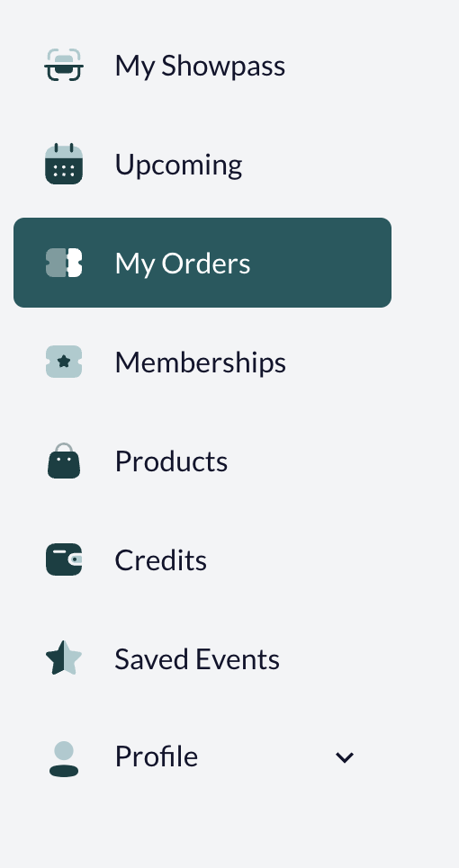Click the Memberships star ticket icon
This screenshot has height=868, width=459.
click(64, 362)
